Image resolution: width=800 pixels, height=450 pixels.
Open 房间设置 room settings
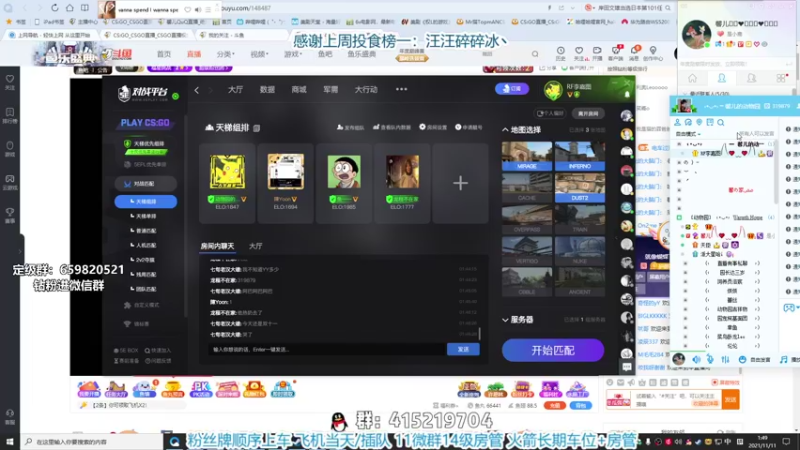click(433, 127)
